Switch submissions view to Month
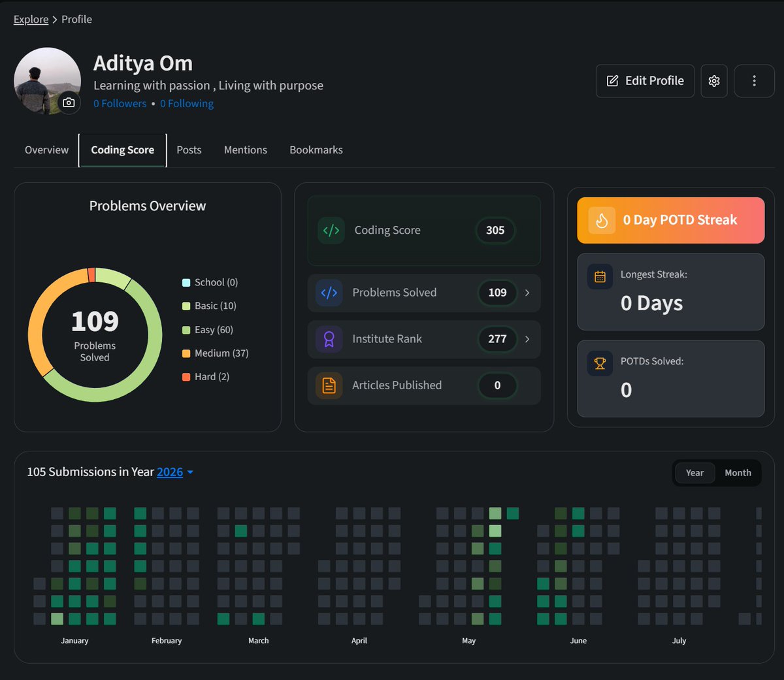 (x=738, y=473)
